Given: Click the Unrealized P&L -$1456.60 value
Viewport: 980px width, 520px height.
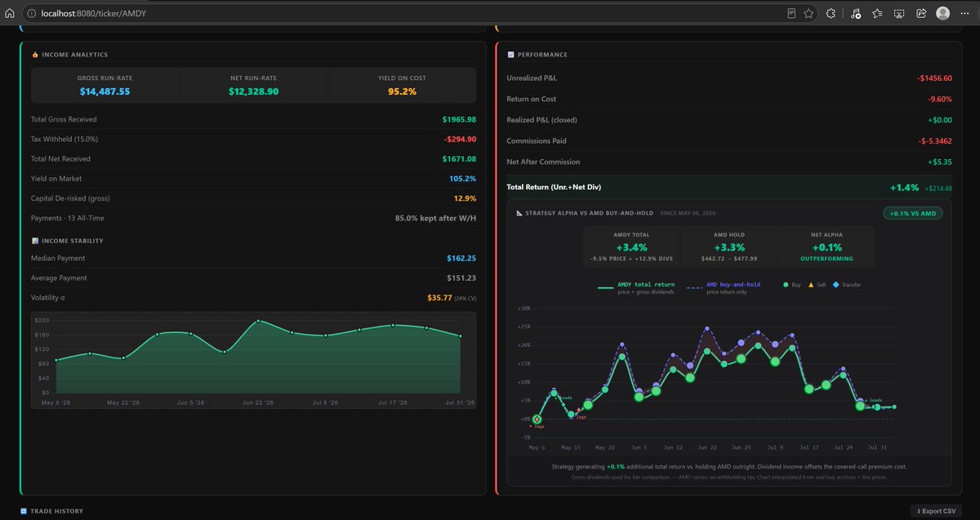Looking at the screenshot, I should coord(934,78).
